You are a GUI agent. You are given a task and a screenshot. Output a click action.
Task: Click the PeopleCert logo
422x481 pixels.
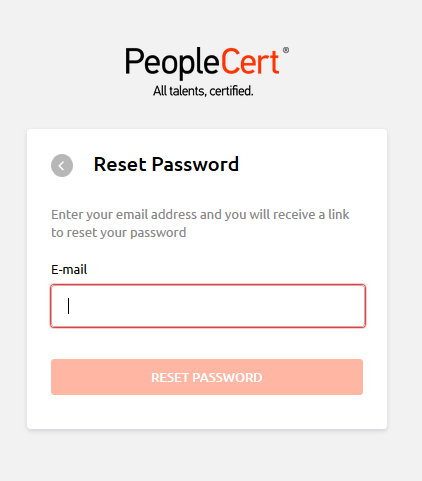[207, 71]
